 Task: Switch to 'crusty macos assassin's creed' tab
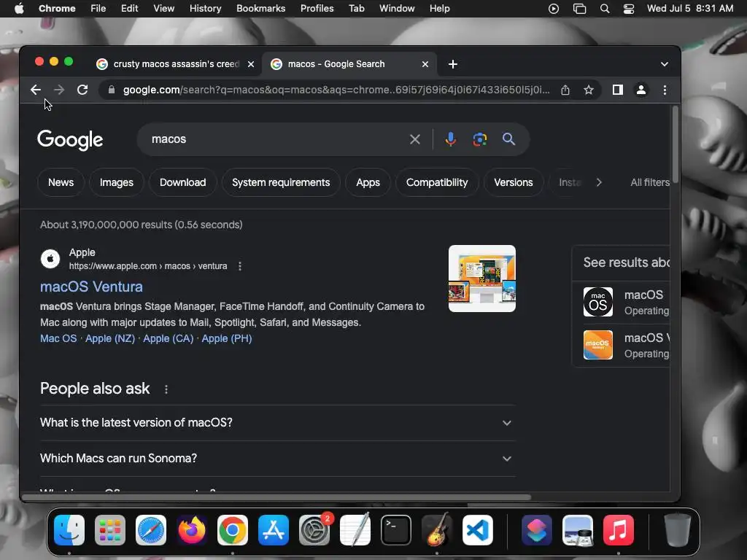point(175,64)
